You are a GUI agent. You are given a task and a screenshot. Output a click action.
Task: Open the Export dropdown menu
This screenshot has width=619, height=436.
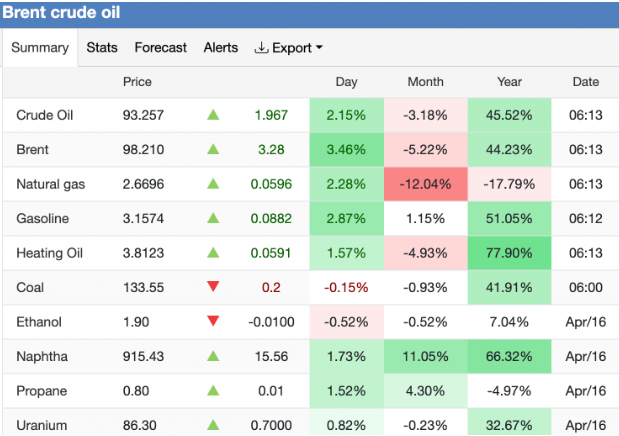tap(289, 48)
